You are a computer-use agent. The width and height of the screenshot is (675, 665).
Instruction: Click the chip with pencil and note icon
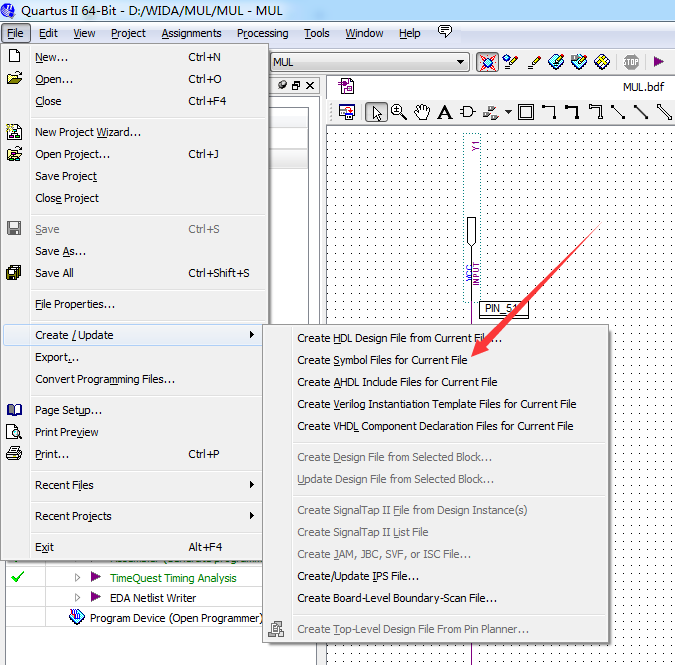579,62
